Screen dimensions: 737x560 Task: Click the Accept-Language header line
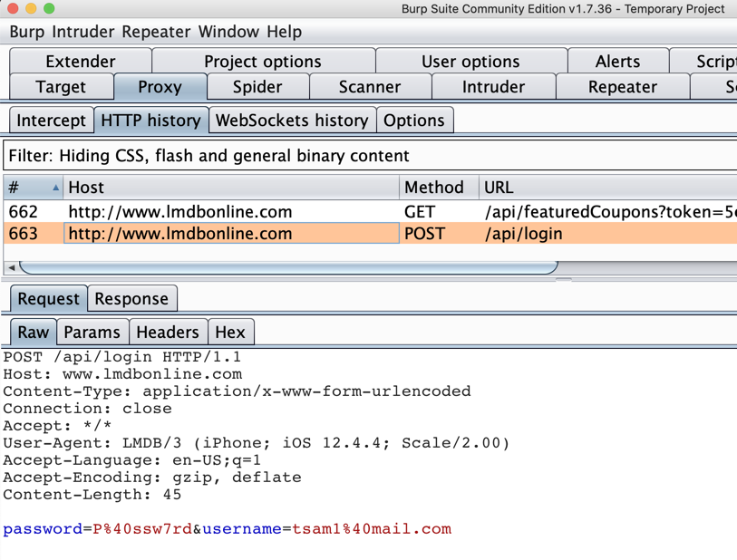[x=131, y=460]
